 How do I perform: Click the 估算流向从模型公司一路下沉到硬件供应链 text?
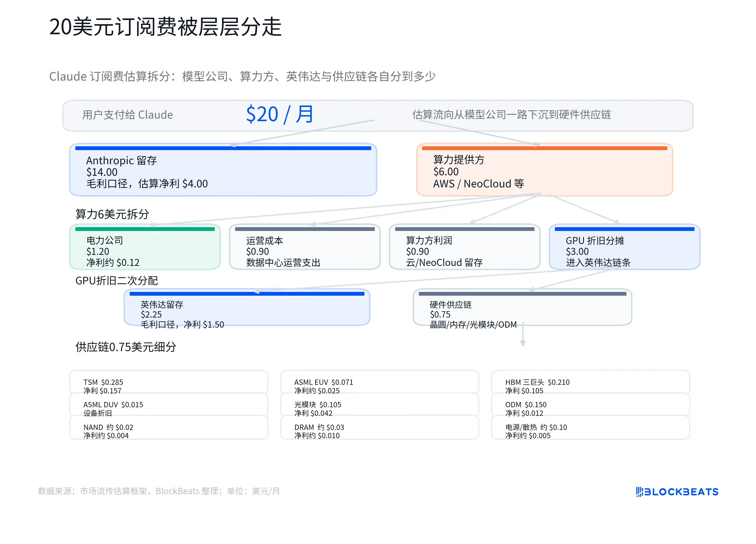pyautogui.click(x=512, y=115)
